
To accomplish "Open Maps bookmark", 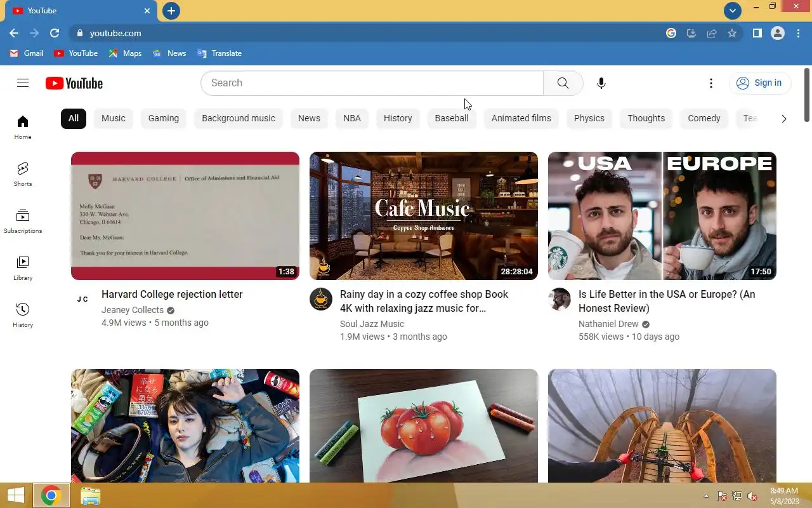I will point(125,53).
